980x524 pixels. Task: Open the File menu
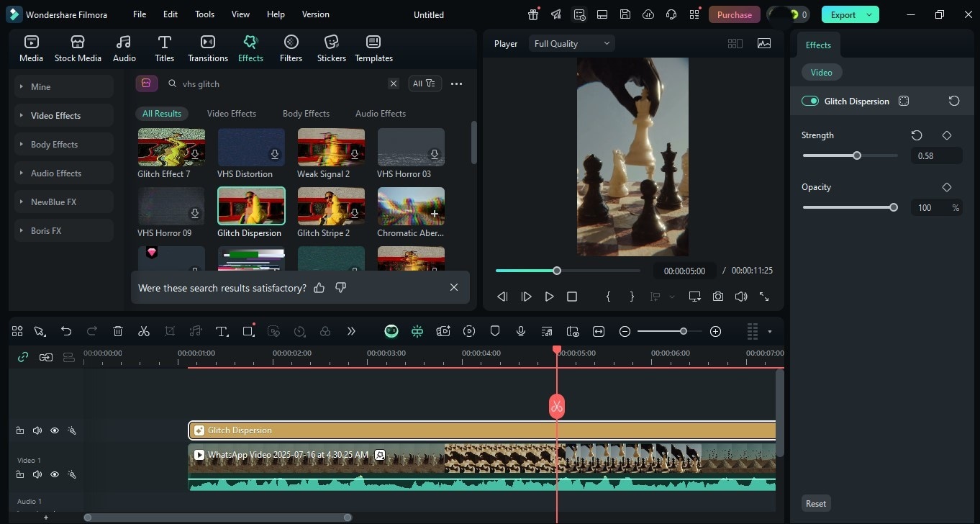click(140, 14)
